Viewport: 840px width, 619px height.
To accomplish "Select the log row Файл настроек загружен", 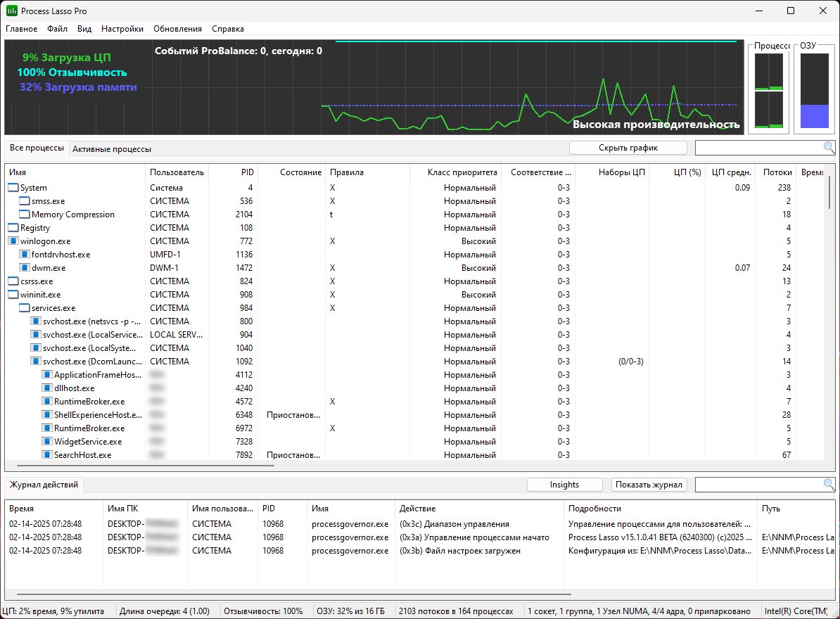I will pos(420,551).
